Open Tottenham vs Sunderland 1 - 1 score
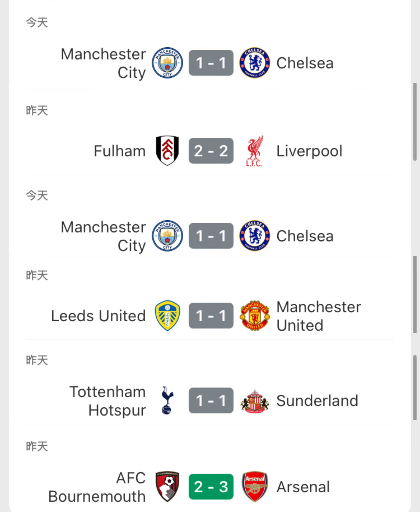Image resolution: width=420 pixels, height=512 pixels. [211, 400]
